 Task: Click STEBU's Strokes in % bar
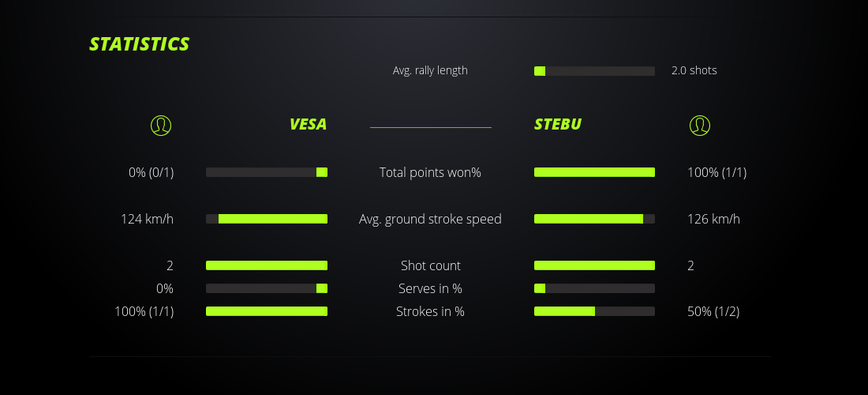click(x=594, y=311)
